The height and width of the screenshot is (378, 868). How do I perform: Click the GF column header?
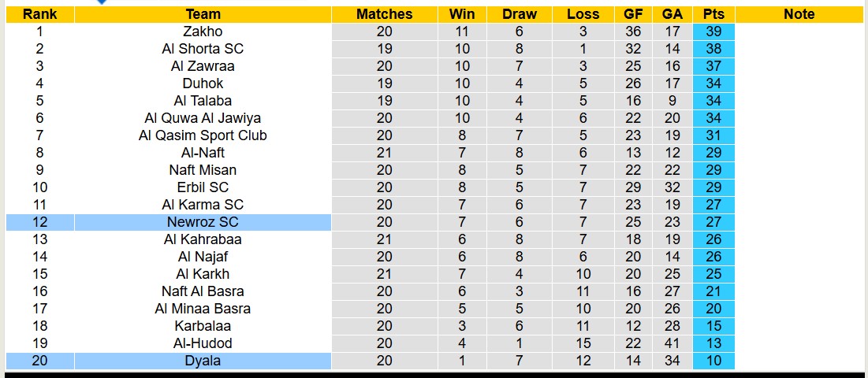click(x=633, y=14)
